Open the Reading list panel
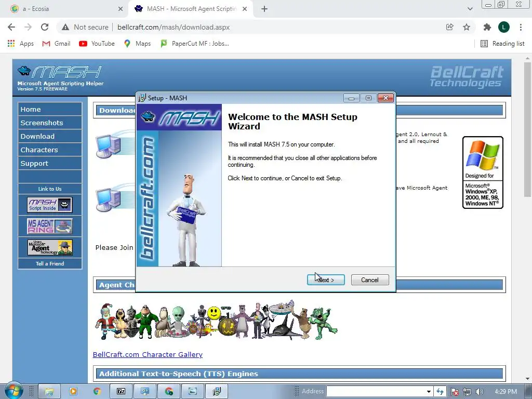The height and width of the screenshot is (399, 532). pos(502,44)
